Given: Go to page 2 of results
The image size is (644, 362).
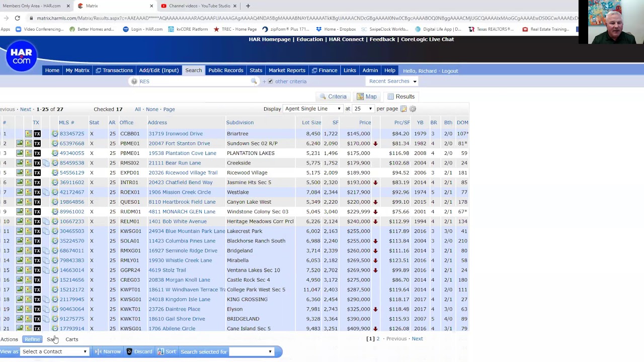Looking at the screenshot, I should click(x=378, y=339).
